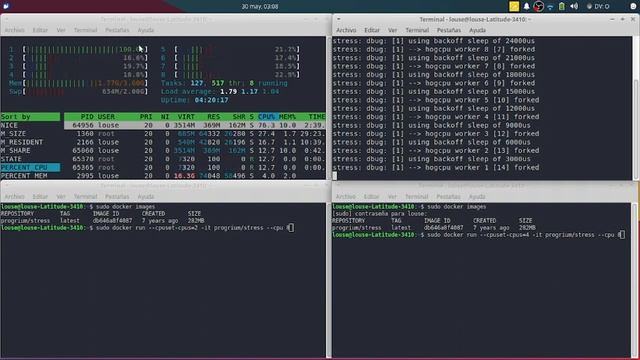Open Ayuda menu in the htop terminal
The width and height of the screenshot is (640, 360).
click(146, 30)
